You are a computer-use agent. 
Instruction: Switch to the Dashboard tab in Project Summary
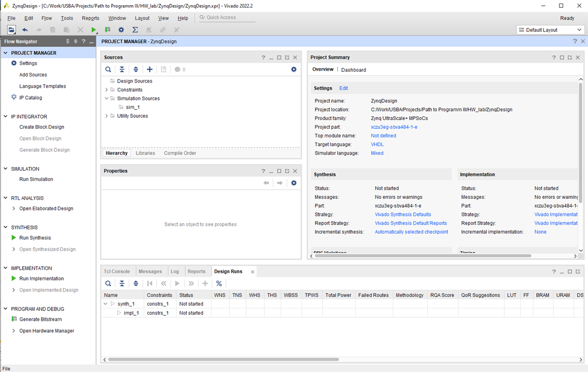tap(353, 70)
